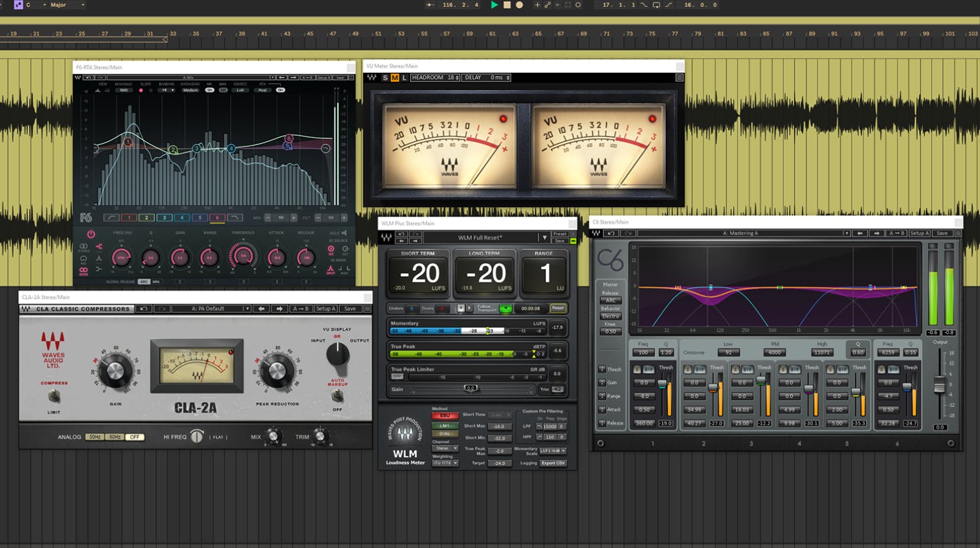Click the WLM Gain slider handle

point(471,388)
